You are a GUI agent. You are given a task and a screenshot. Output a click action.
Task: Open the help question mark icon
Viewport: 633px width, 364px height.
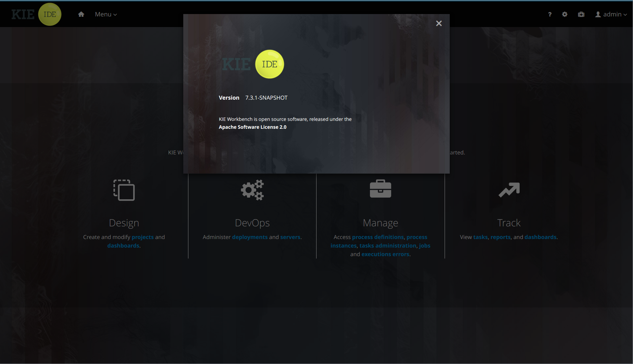pos(550,14)
